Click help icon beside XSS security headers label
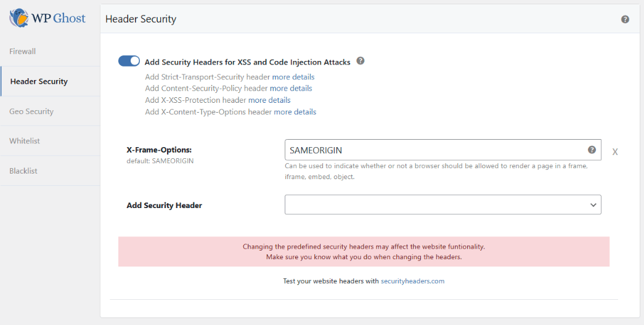The image size is (644, 325). click(361, 61)
